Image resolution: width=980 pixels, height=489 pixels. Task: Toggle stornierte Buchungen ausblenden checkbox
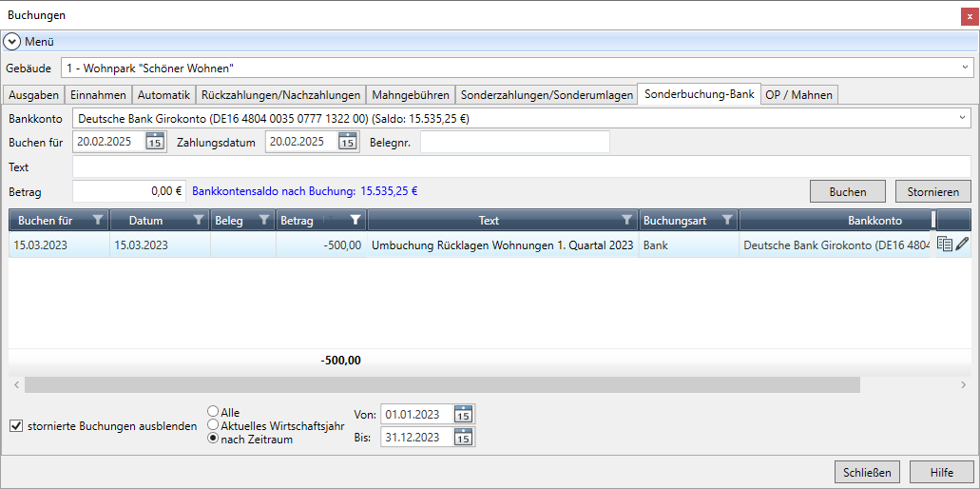tap(16, 426)
